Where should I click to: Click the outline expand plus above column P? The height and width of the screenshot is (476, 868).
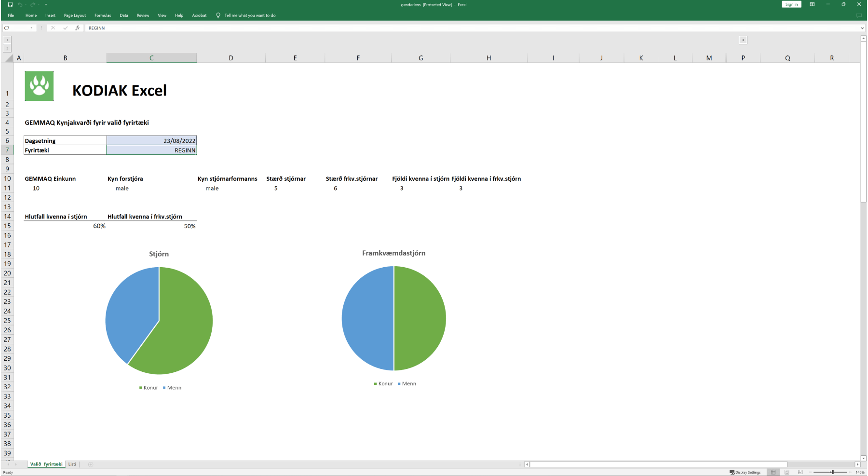[743, 40]
